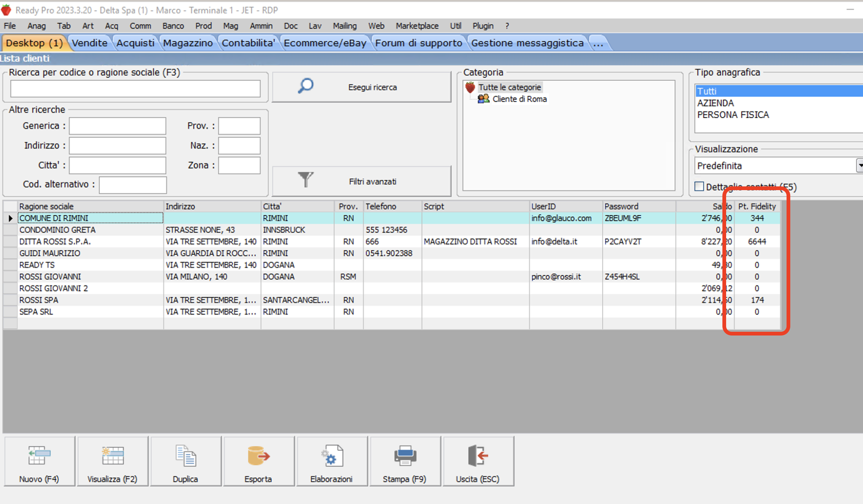Sort by Telefono column header
Viewport: 863px width, 504px height.
pos(392,206)
